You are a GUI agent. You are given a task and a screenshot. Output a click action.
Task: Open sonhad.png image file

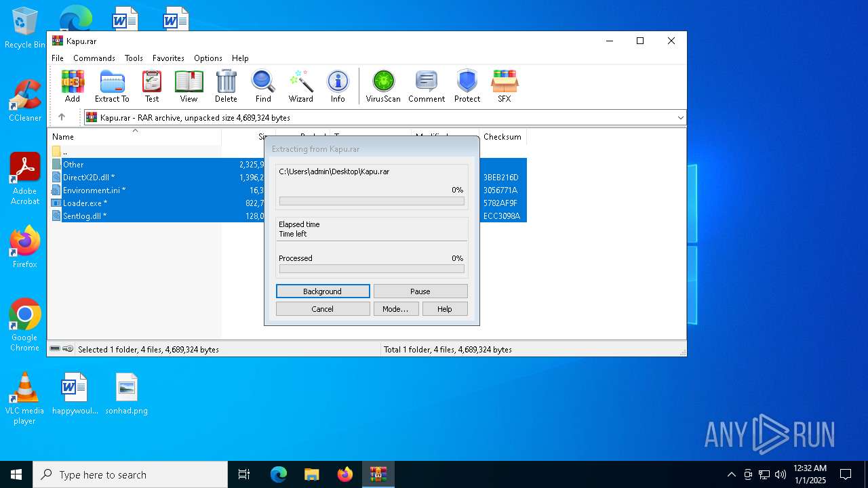[x=127, y=394]
